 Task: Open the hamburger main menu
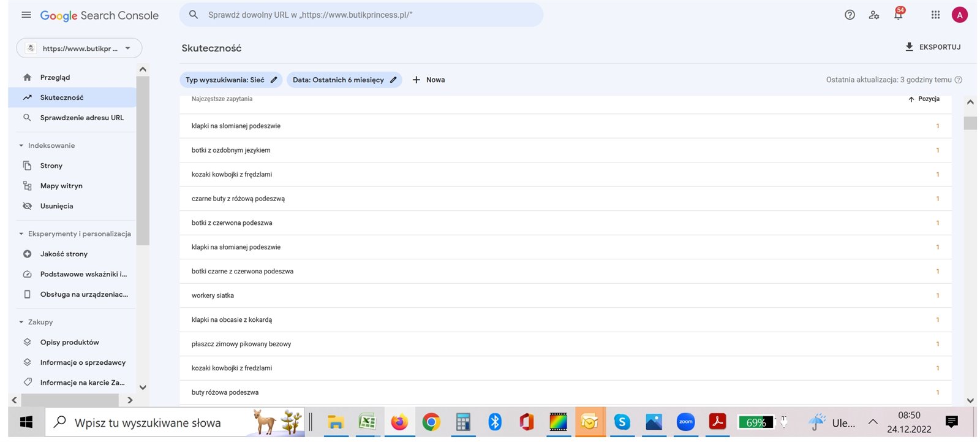click(x=26, y=15)
